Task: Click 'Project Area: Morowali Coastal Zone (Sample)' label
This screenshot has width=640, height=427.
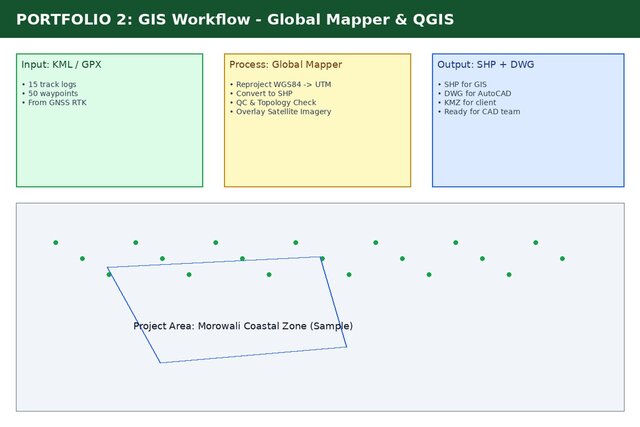Action: coord(243,326)
